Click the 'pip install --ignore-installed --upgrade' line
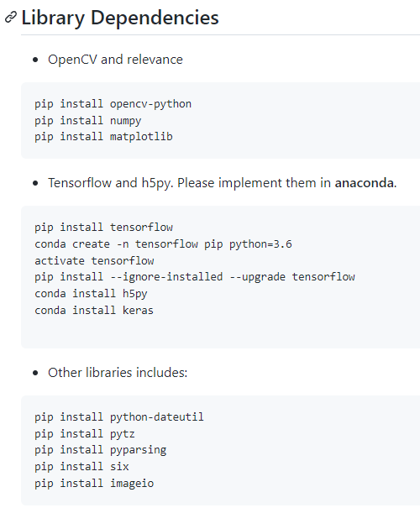Image resolution: width=420 pixels, height=508 pixels. point(195,277)
